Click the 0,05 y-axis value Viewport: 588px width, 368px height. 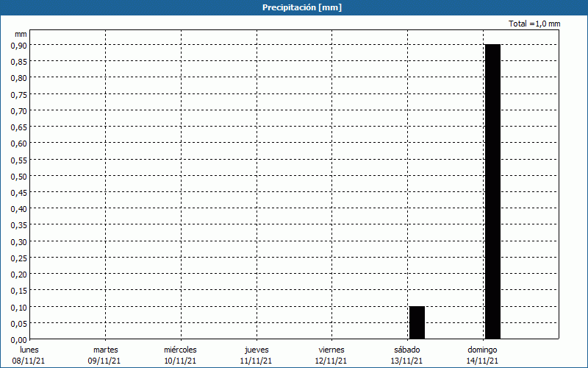pos(19,324)
